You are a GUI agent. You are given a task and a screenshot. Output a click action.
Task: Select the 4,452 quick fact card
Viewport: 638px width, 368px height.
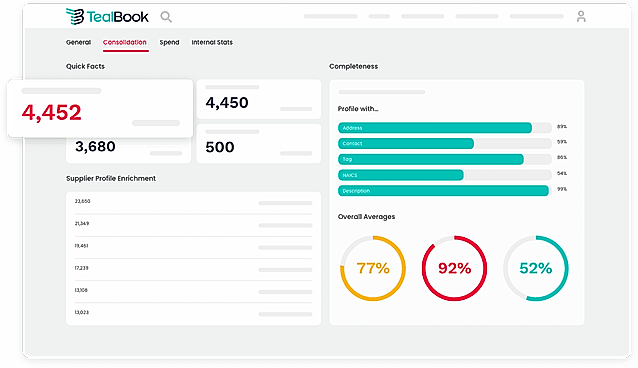(x=100, y=108)
